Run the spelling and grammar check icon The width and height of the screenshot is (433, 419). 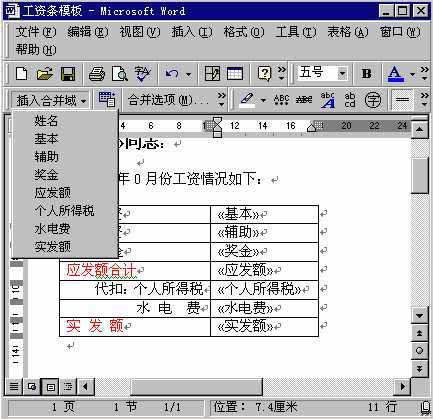click(x=142, y=74)
